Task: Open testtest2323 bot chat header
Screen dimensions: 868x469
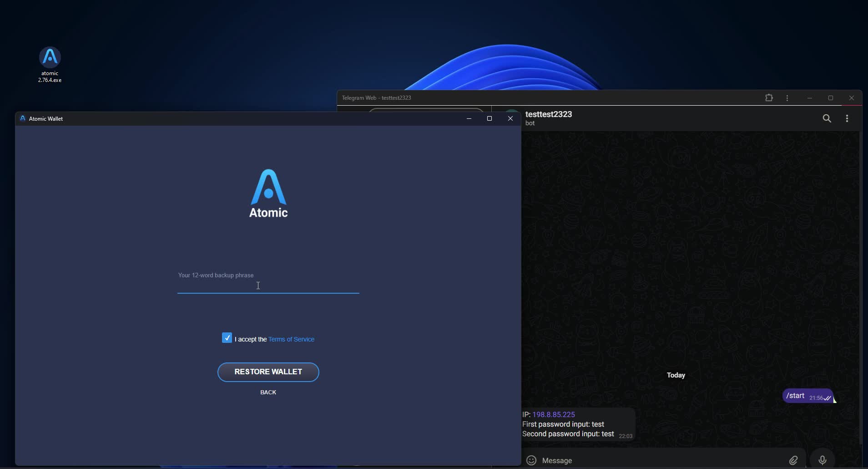Action: (x=549, y=118)
